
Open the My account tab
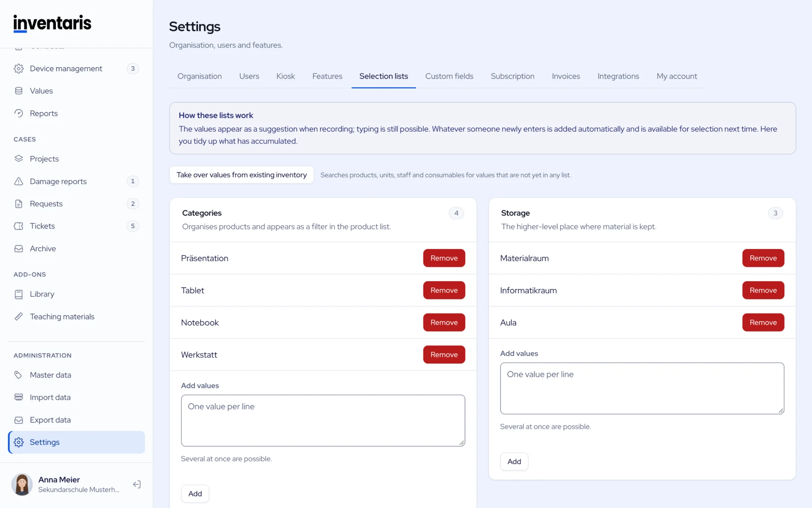[x=677, y=76]
